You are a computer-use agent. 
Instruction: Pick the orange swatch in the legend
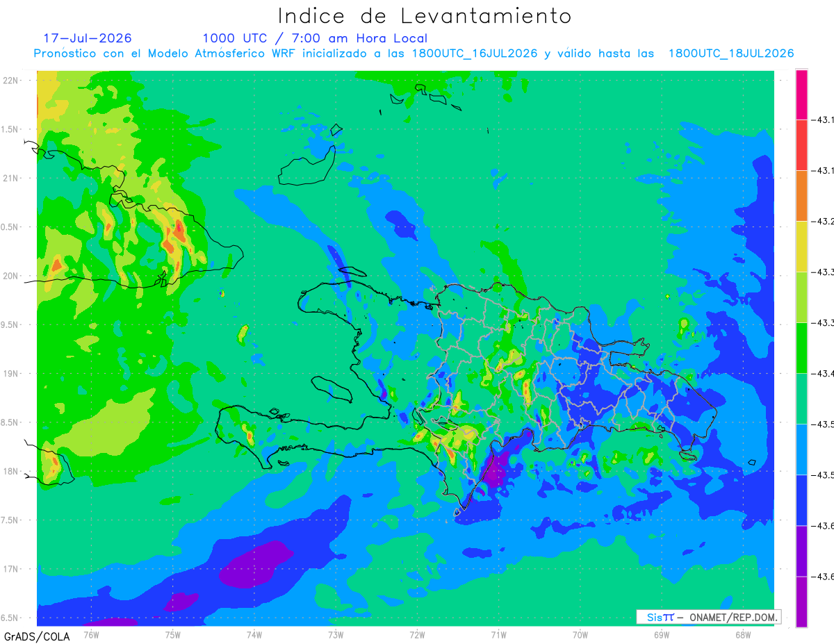(801, 196)
